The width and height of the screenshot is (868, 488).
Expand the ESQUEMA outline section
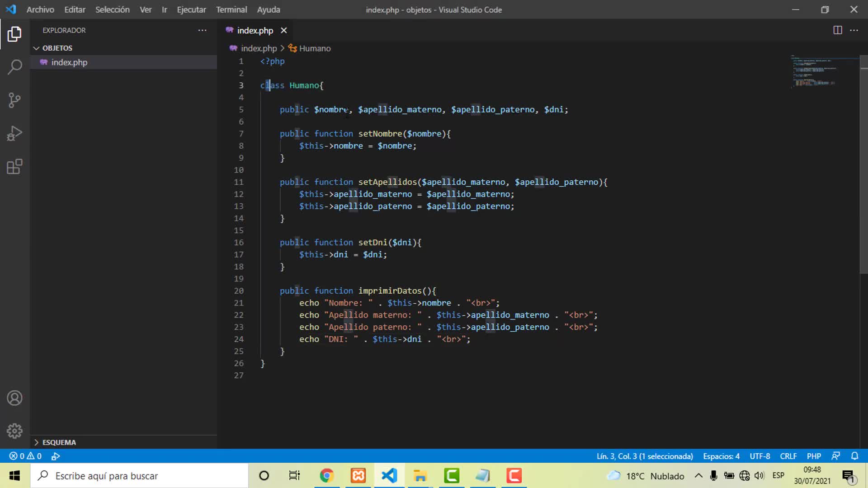tap(59, 442)
